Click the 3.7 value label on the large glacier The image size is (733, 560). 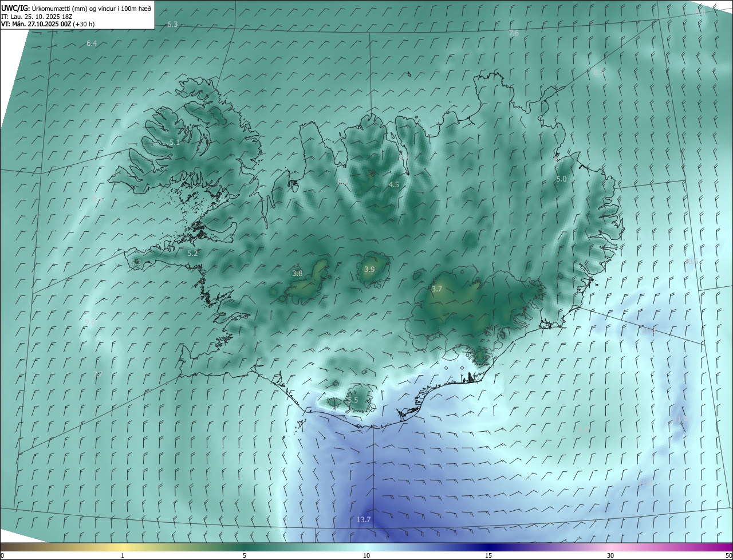[x=436, y=289]
